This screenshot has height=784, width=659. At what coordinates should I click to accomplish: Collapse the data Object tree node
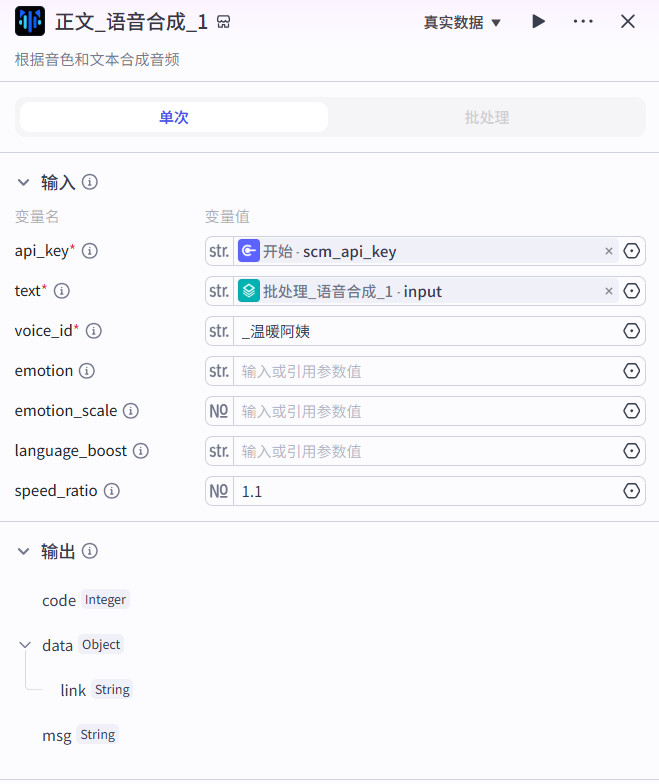[25, 645]
